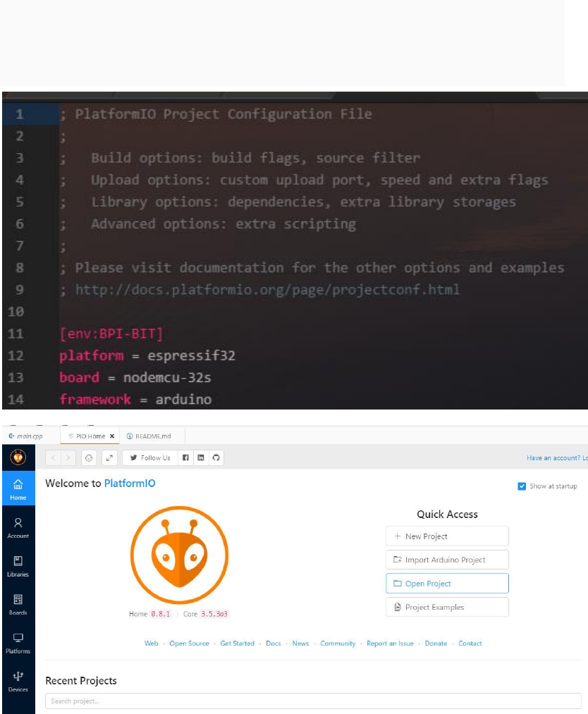Click Import Arduino Project button

pyautogui.click(x=447, y=560)
